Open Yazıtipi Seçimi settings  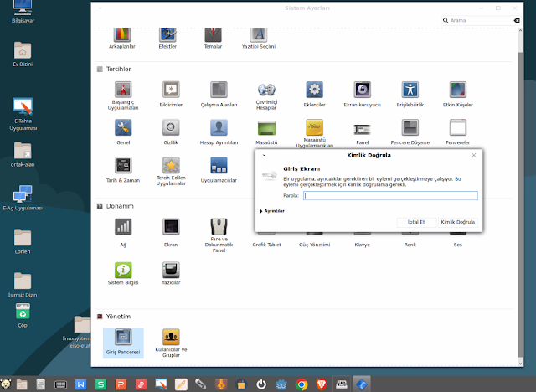tap(259, 39)
